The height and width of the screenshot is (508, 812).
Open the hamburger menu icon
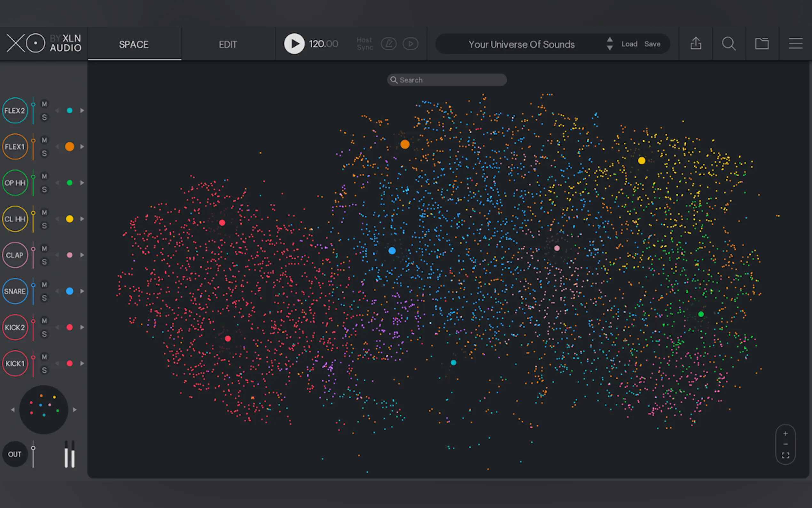[795, 44]
